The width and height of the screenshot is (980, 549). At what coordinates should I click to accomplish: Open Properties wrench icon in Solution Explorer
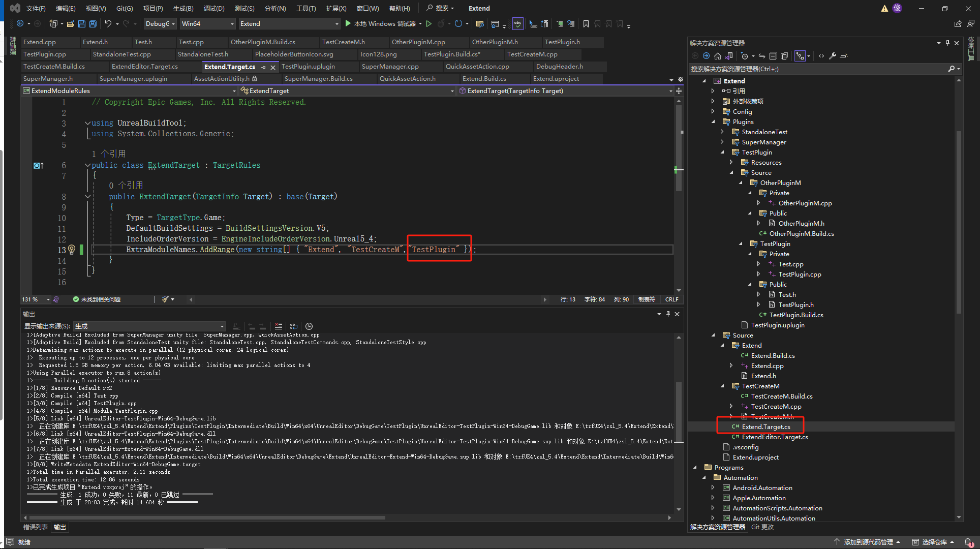click(x=833, y=56)
